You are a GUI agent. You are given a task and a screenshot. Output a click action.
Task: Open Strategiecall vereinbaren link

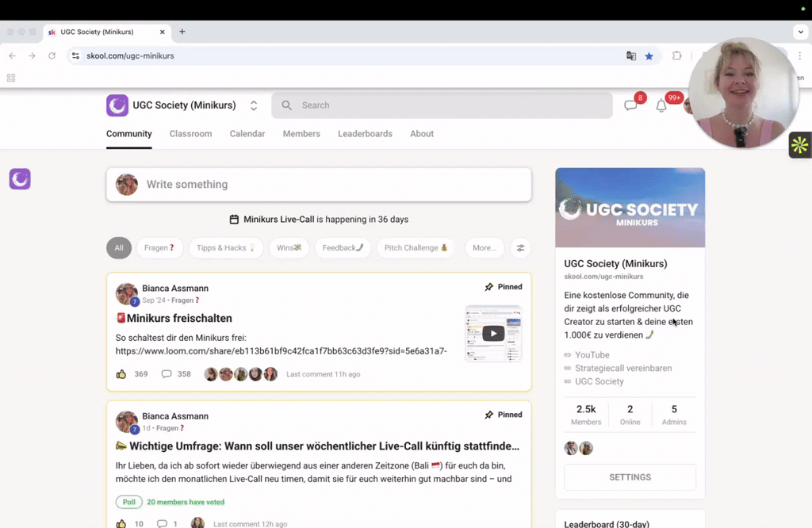623,368
